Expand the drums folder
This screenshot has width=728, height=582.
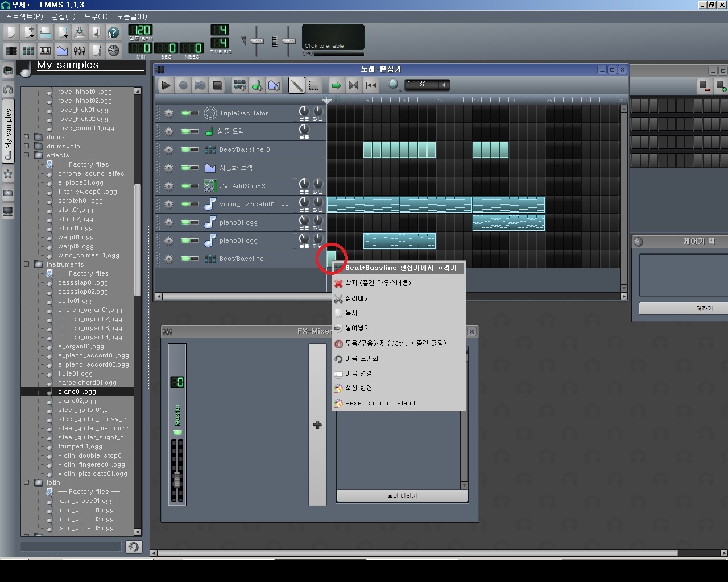pyautogui.click(x=26, y=137)
